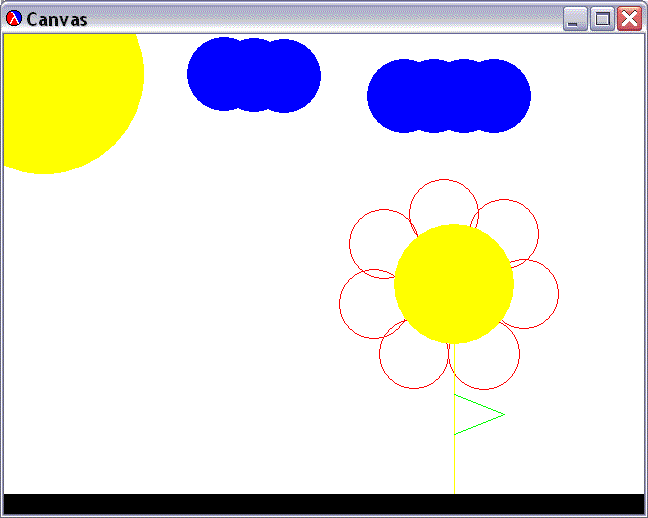Click the yellow center of the flower
Viewport: 648px width, 518px height.
coord(454,284)
